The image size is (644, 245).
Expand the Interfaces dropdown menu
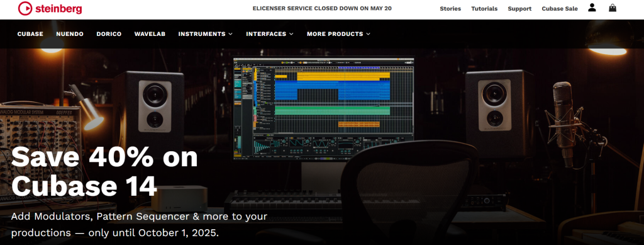270,34
